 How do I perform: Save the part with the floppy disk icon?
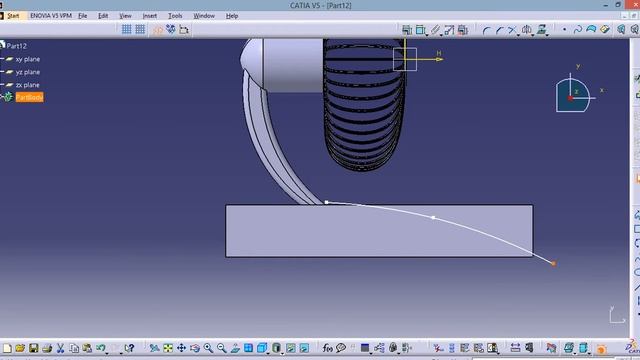[33, 348]
